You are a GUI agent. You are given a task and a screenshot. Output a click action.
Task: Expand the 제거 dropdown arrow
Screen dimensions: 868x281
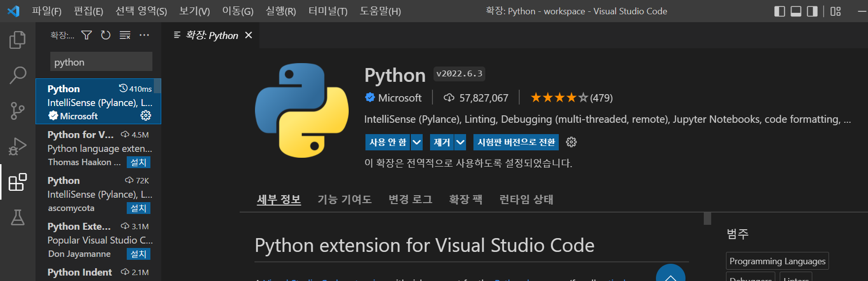point(460,142)
